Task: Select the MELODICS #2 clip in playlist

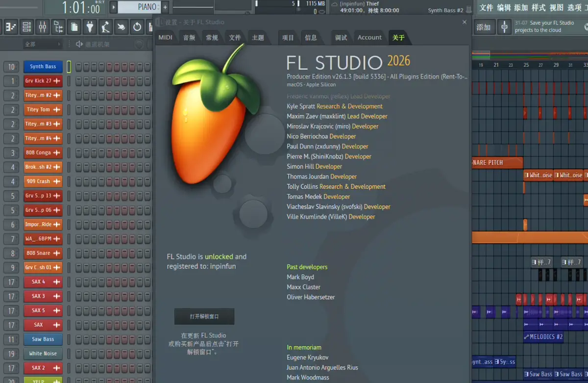Action: click(543, 337)
